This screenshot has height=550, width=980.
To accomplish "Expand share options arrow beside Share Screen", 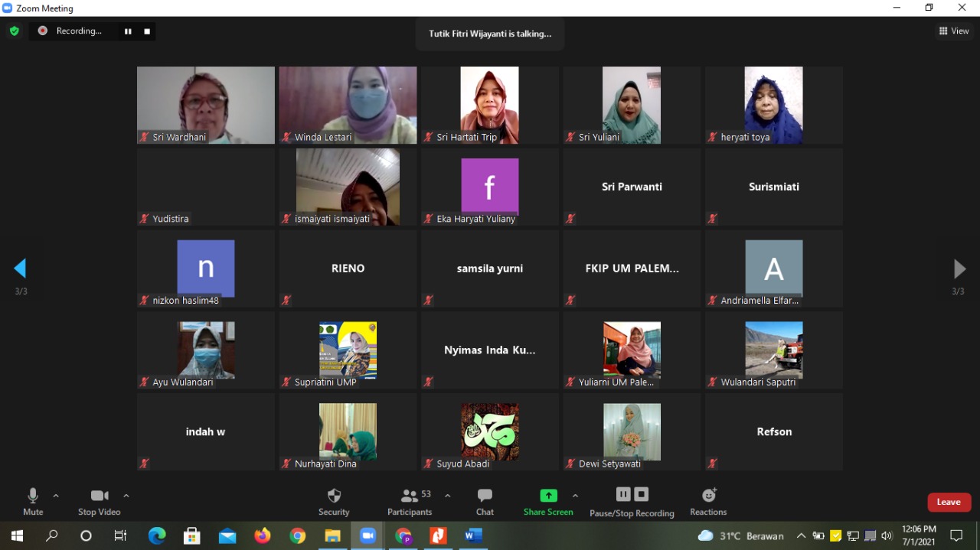I will 575,496.
